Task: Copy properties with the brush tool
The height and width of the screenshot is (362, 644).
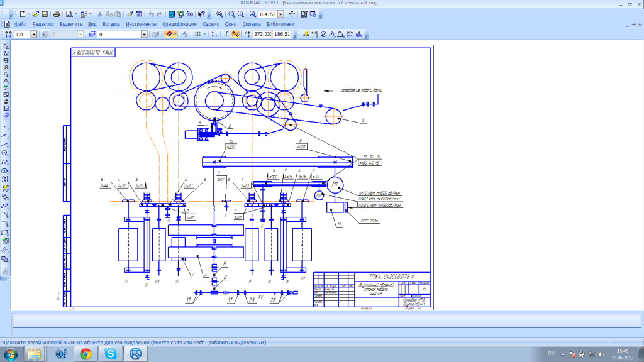Action: 130,14
